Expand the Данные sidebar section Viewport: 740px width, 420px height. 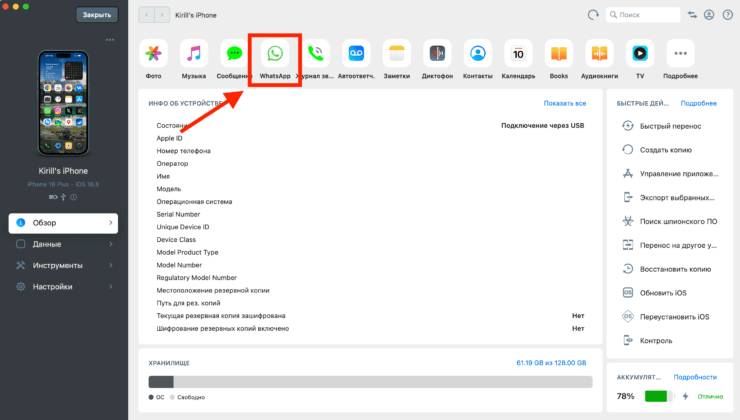pyautogui.click(x=64, y=244)
